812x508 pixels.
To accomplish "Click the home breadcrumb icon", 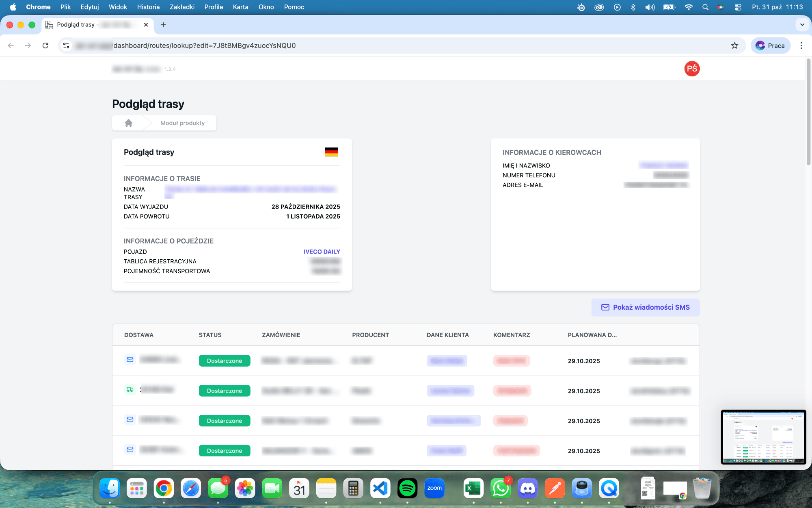I will (128, 123).
